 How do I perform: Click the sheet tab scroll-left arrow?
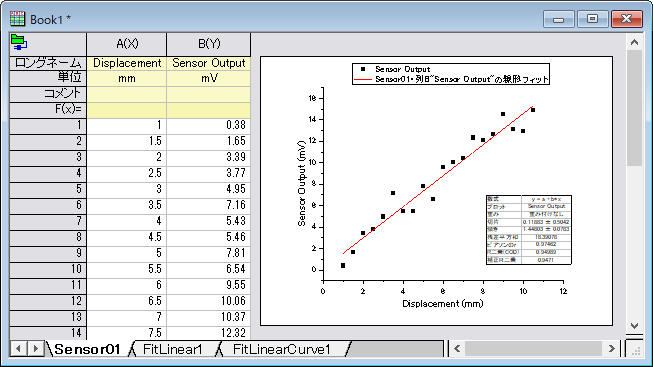point(18,349)
